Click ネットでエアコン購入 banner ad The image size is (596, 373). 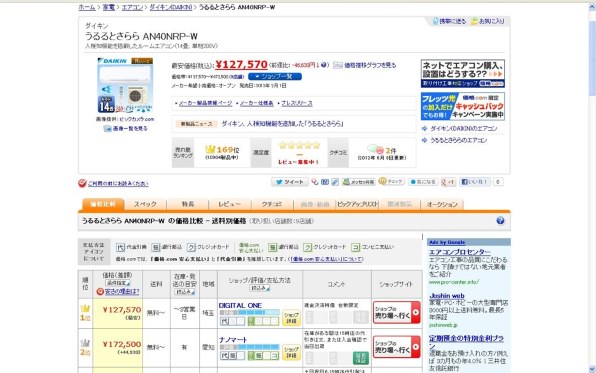coord(463,73)
